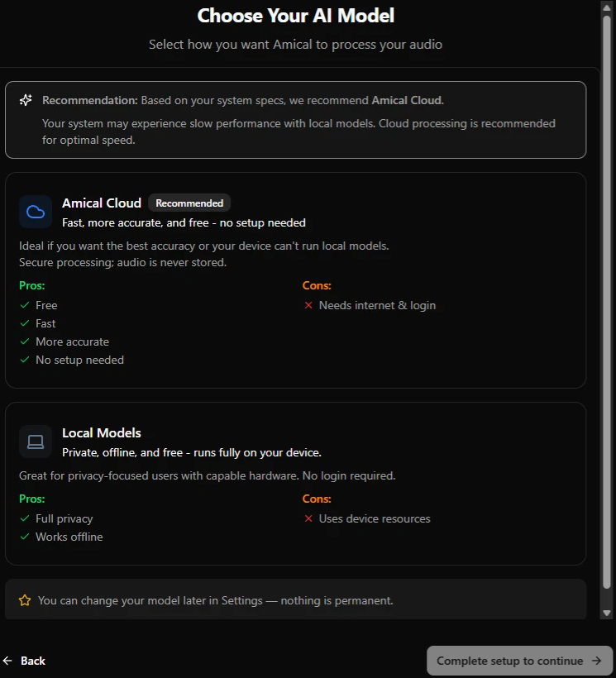
Task: Click the green checkmark next to Fast
Action: tap(25, 323)
